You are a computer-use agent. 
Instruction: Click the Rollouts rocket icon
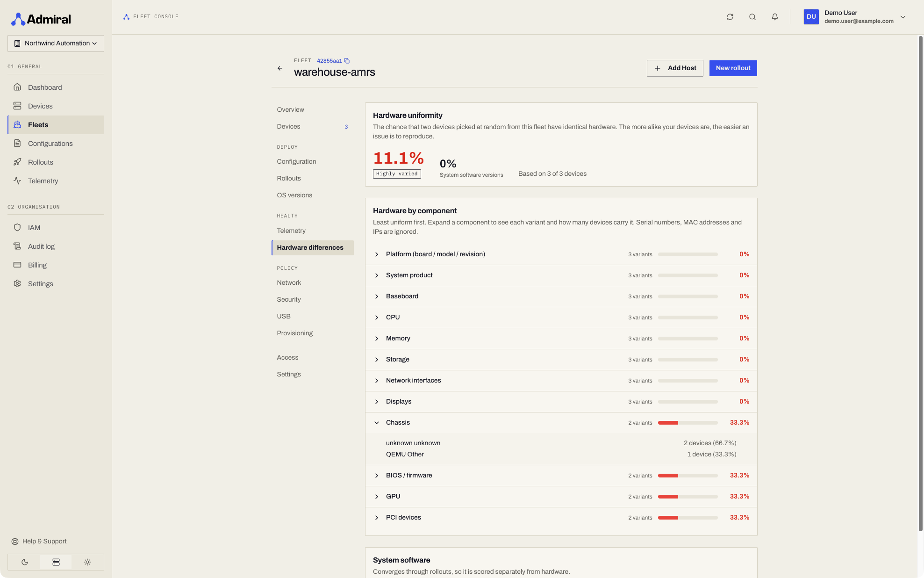[17, 162]
